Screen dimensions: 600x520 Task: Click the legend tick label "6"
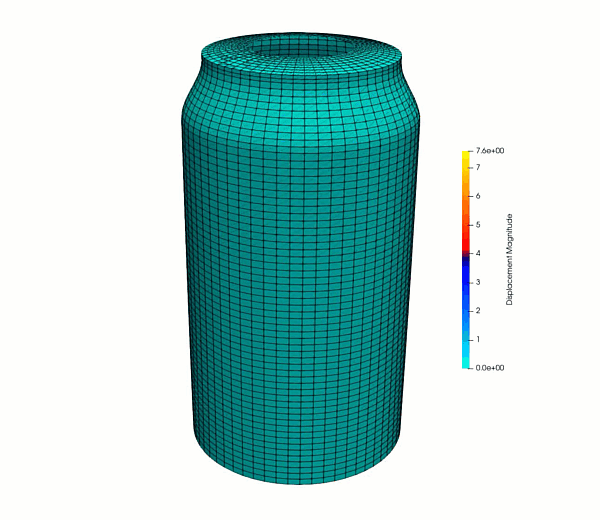pyautogui.click(x=478, y=196)
